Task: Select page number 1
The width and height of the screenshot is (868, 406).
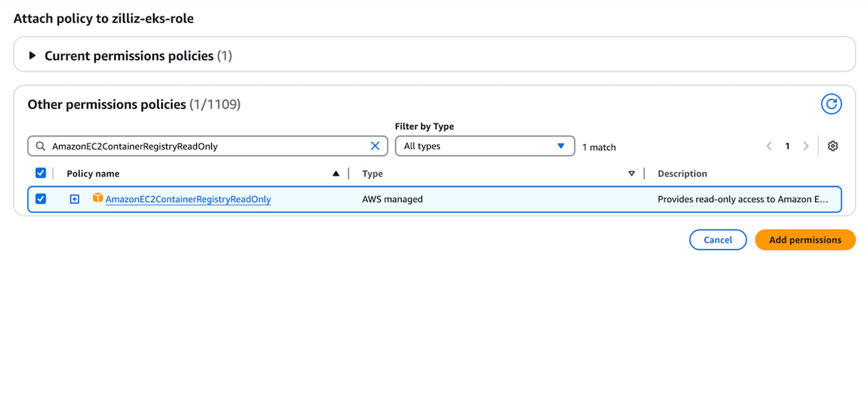Action: tap(787, 146)
